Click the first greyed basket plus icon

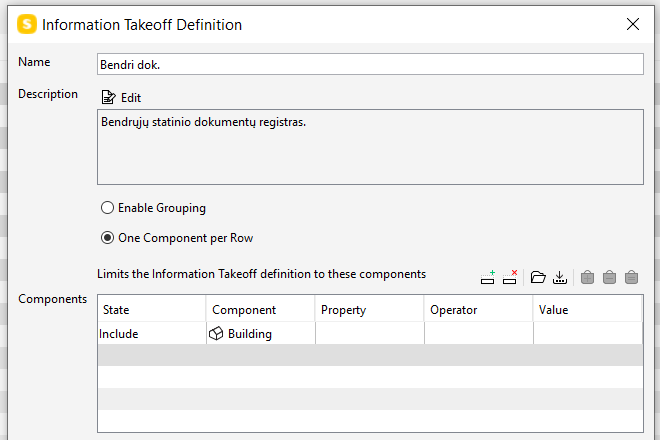pyautogui.click(x=588, y=277)
